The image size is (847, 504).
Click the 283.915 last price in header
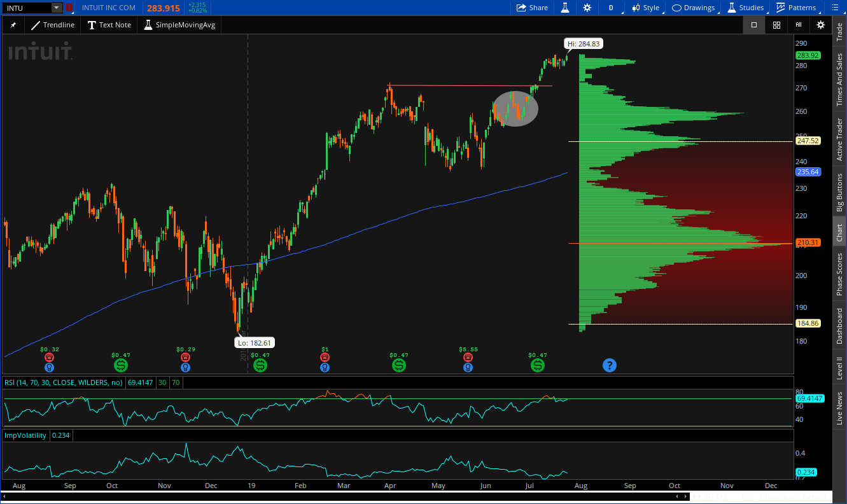coord(164,8)
